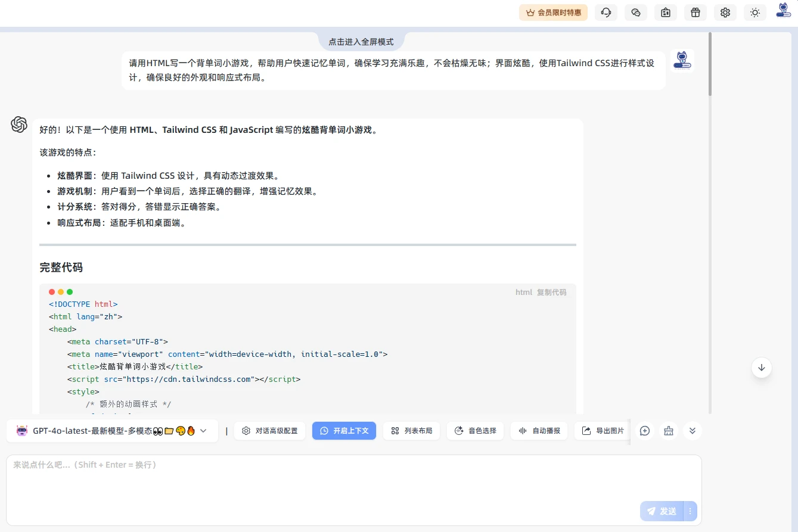This screenshot has width=798, height=532.
Task: Open the user avatar in top right
Action: 783,11
